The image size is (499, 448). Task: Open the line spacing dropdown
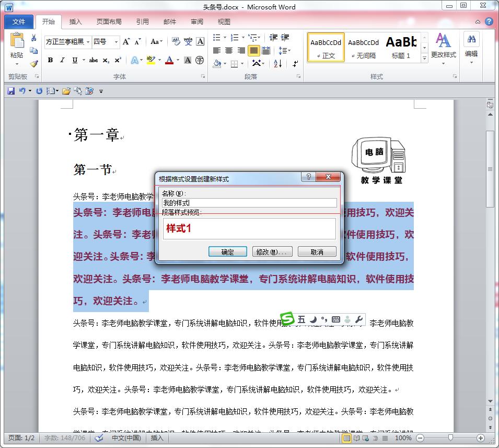coord(284,50)
